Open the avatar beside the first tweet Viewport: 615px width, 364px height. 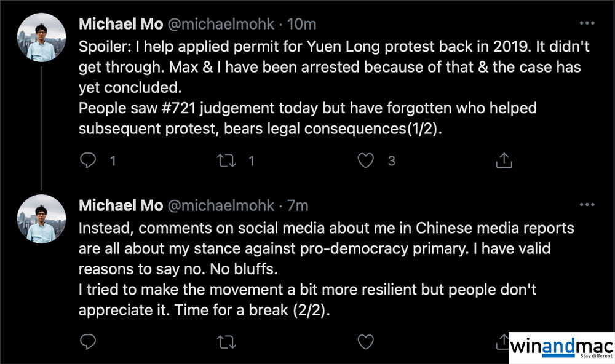tap(41, 36)
